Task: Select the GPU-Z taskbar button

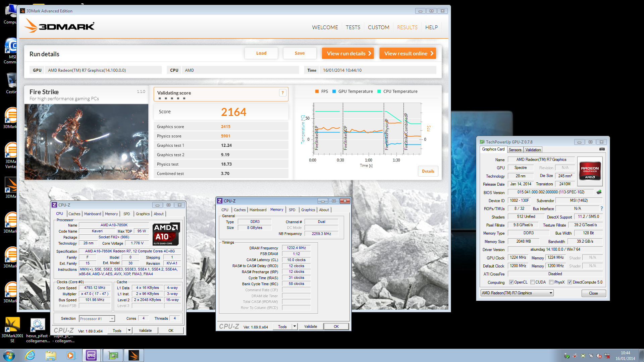Action: (x=113, y=355)
